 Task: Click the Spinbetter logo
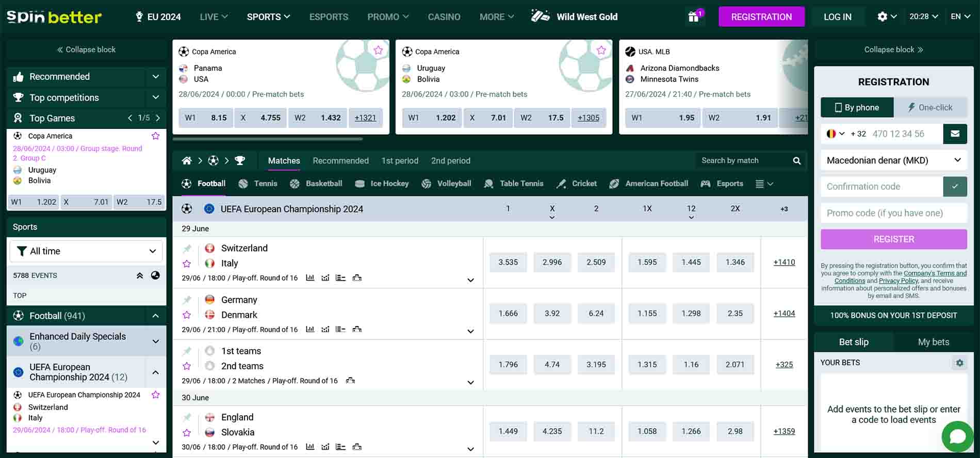pos(54,17)
